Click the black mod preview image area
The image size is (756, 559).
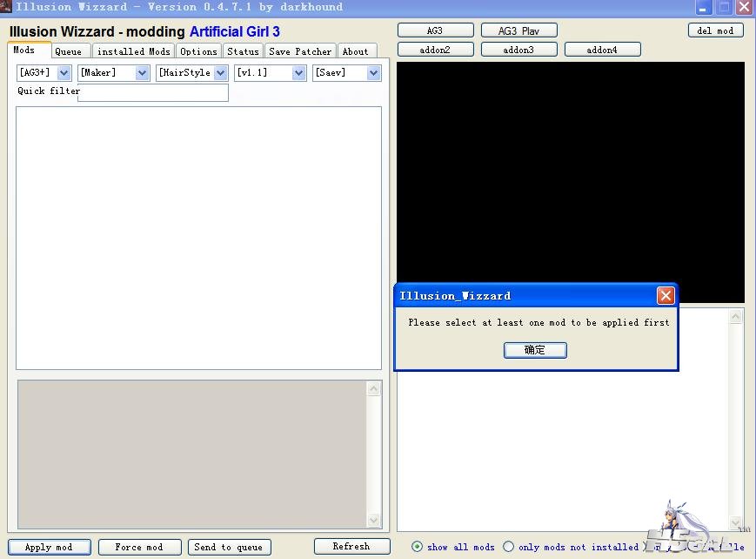pyautogui.click(x=571, y=182)
